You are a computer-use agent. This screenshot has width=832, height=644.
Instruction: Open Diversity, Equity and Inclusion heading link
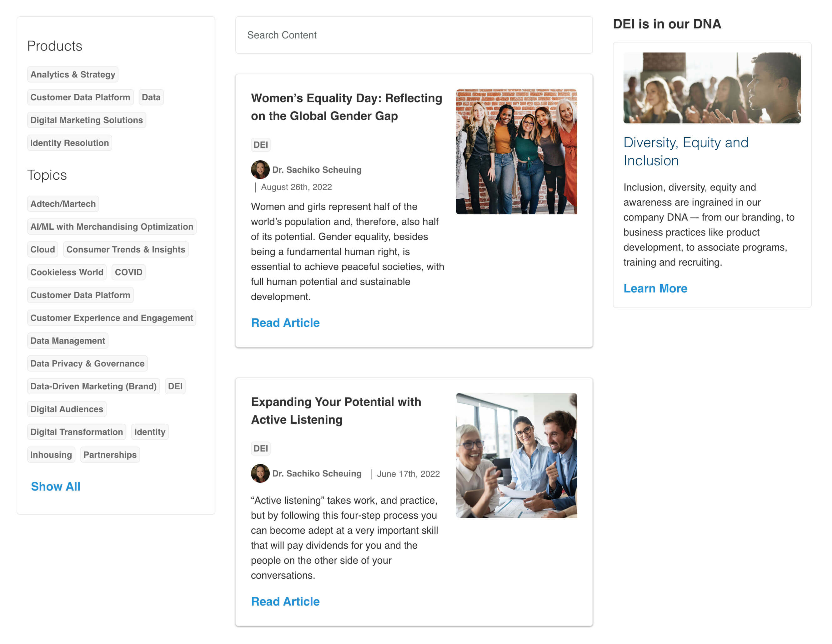coord(686,152)
